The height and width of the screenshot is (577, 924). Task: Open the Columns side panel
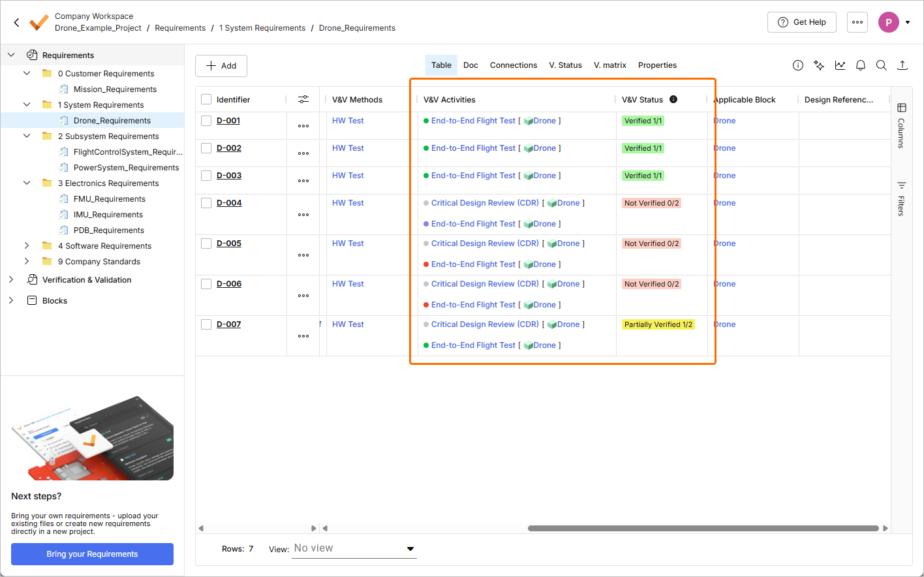901,125
